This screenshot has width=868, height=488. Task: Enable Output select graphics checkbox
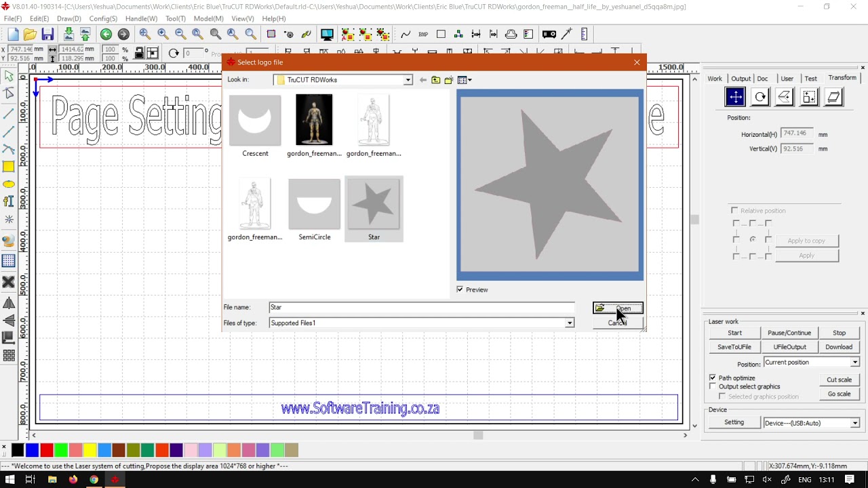[713, 386]
